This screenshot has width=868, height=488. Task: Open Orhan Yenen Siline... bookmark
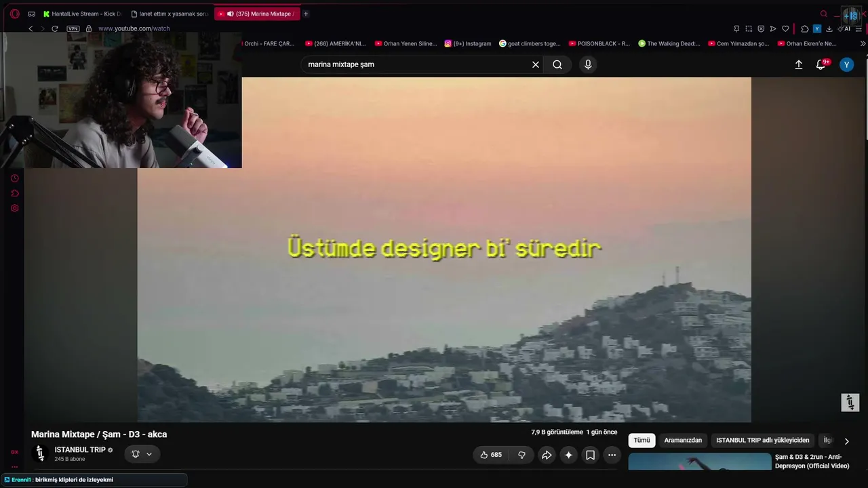point(406,43)
